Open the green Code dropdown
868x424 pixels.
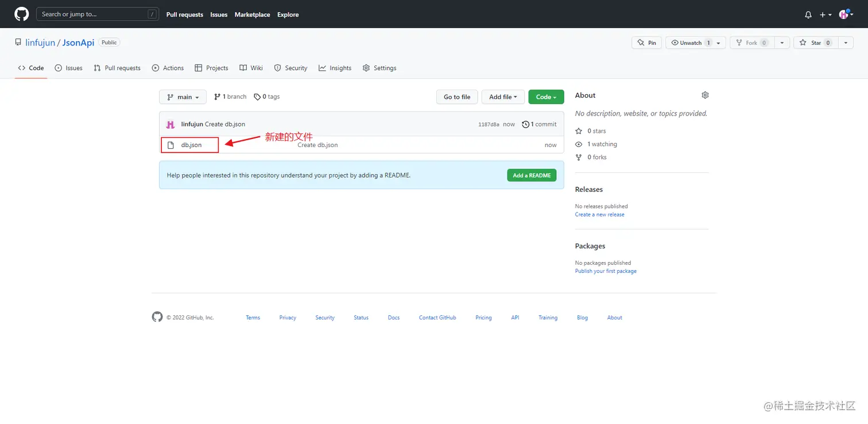coord(545,97)
